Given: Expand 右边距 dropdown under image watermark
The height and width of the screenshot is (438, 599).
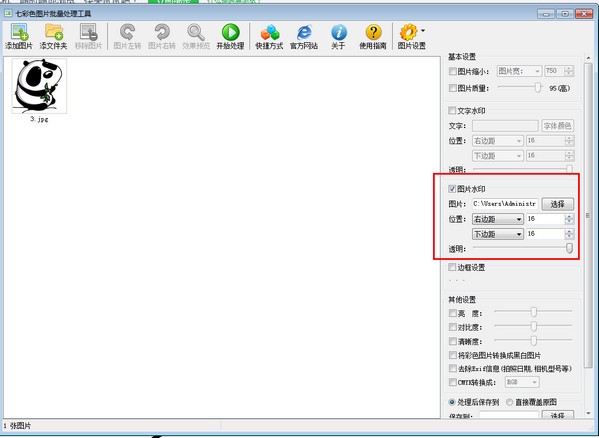Looking at the screenshot, I should (x=498, y=219).
